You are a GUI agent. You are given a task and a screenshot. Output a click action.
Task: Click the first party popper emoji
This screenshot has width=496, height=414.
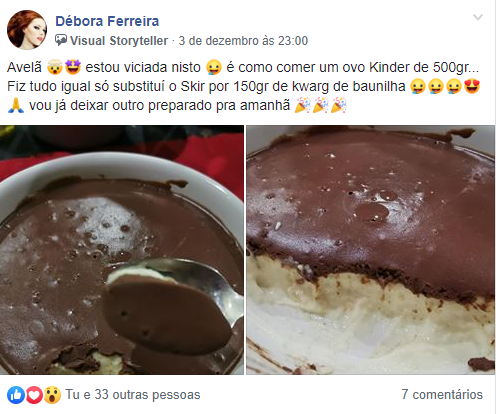302,105
